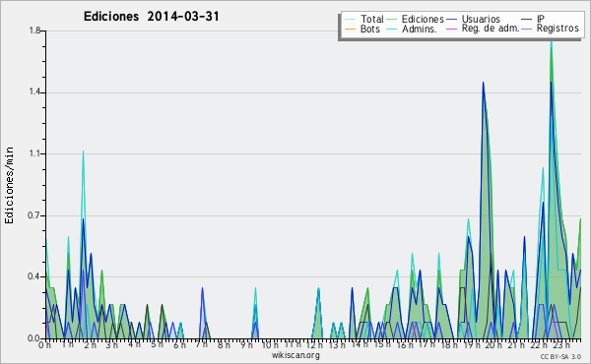Screen dimensions: 591x364
Task: Click the 0.7 y-axis value
Action: click(34, 215)
